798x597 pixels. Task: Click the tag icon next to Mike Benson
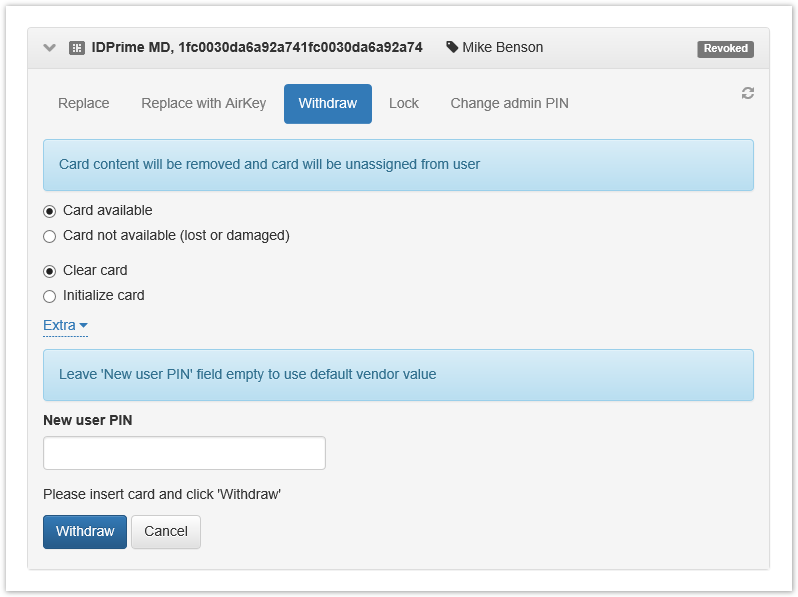click(x=452, y=47)
